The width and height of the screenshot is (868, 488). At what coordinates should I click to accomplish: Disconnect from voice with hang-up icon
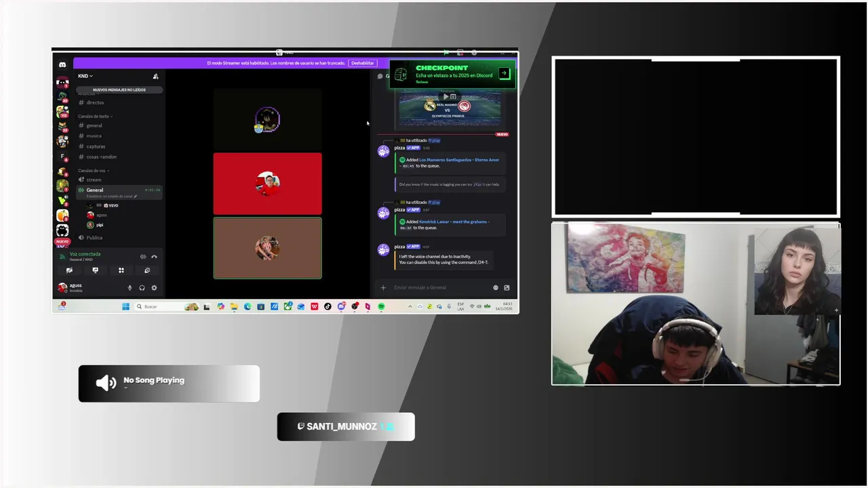coord(154,257)
